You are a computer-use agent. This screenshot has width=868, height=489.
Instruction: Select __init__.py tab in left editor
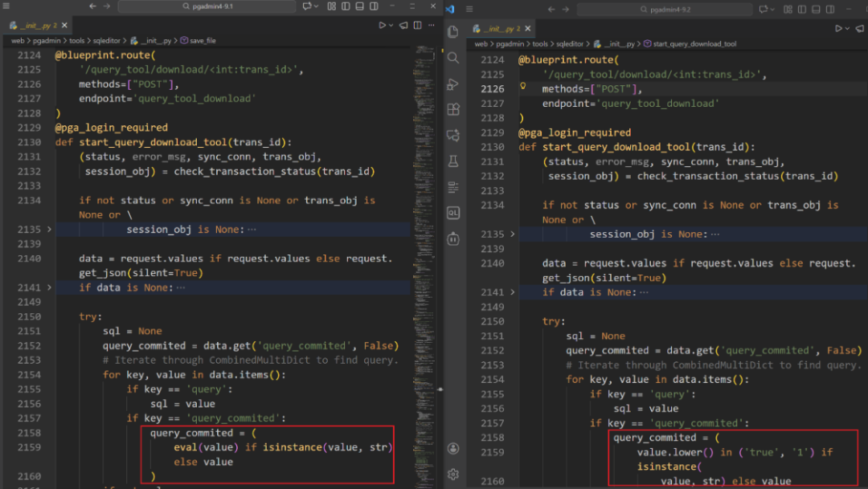(x=36, y=26)
